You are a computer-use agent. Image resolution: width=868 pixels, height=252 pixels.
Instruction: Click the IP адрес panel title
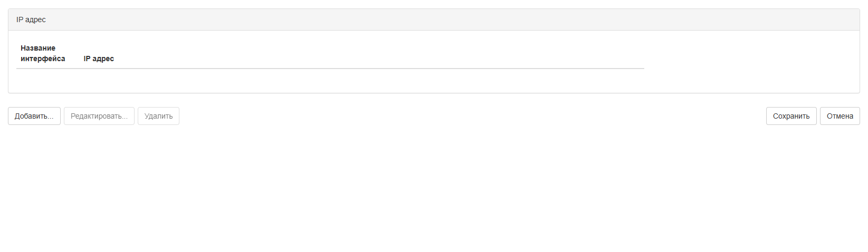31,20
